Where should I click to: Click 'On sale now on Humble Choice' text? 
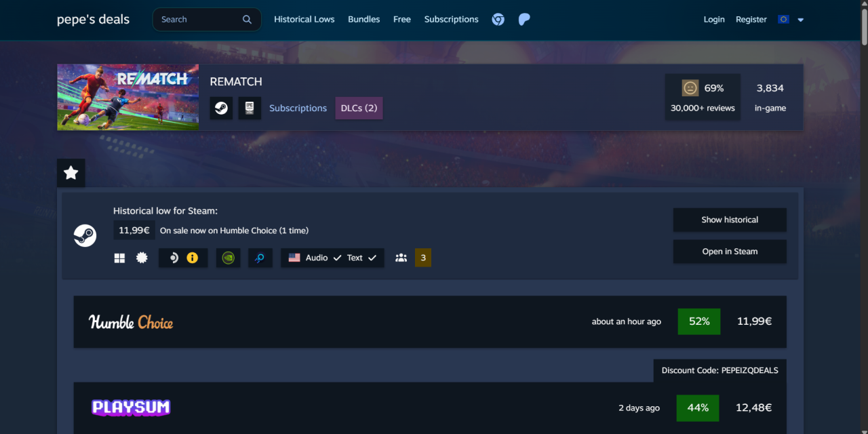click(234, 231)
